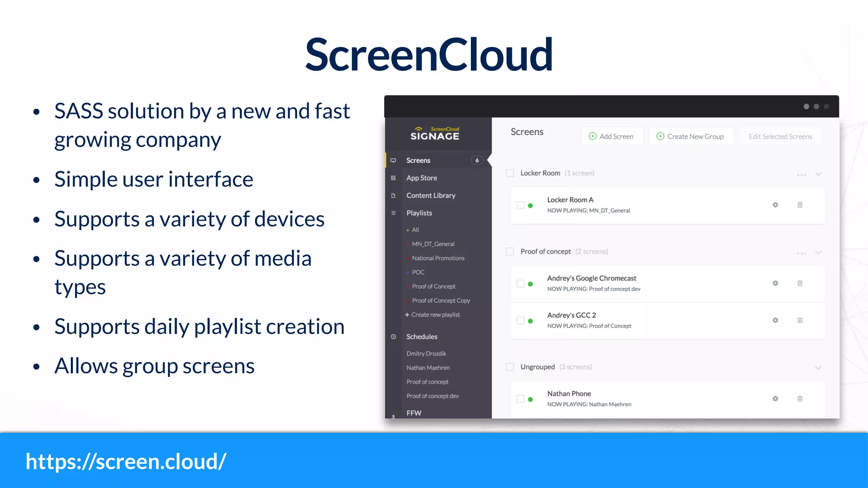Select Proof of concept schedule
The height and width of the screenshot is (488, 868).
point(427,382)
